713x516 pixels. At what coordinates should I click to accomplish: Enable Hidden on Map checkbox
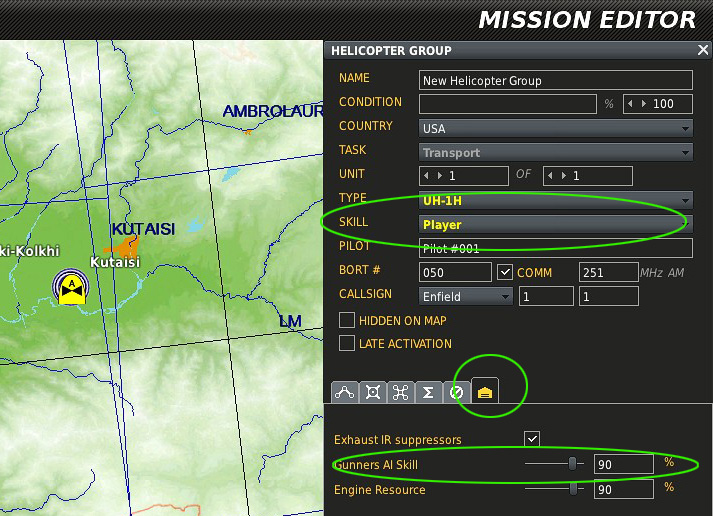pos(347,320)
